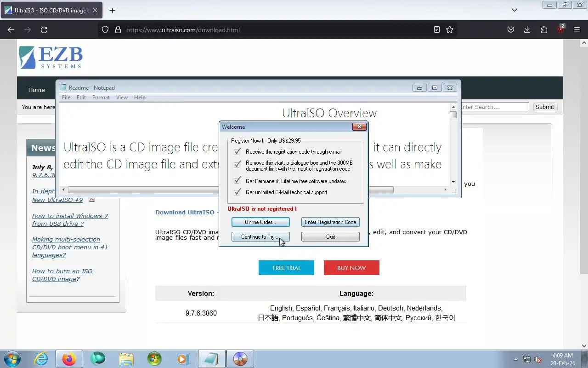Image resolution: width=588 pixels, height=368 pixels.
Task: Click Continue to Try button
Action: coord(260,237)
